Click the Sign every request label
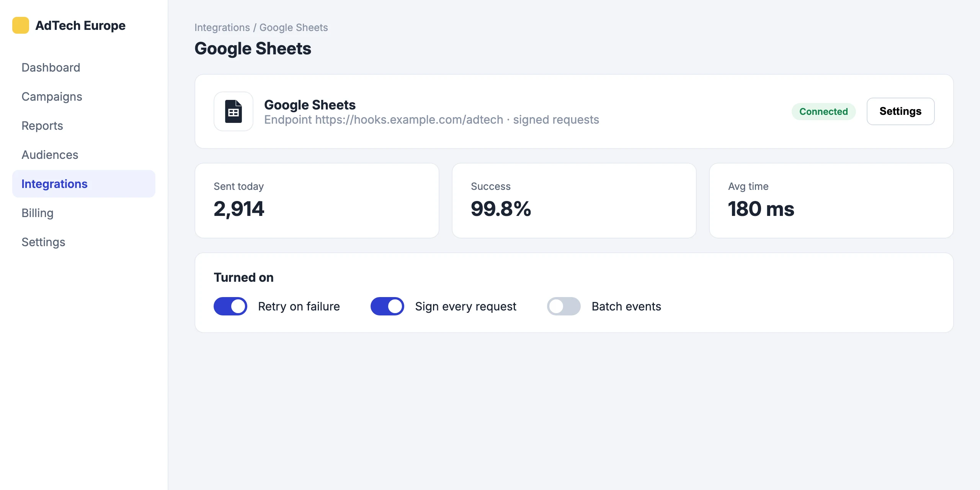This screenshot has height=490, width=980. coord(465,307)
